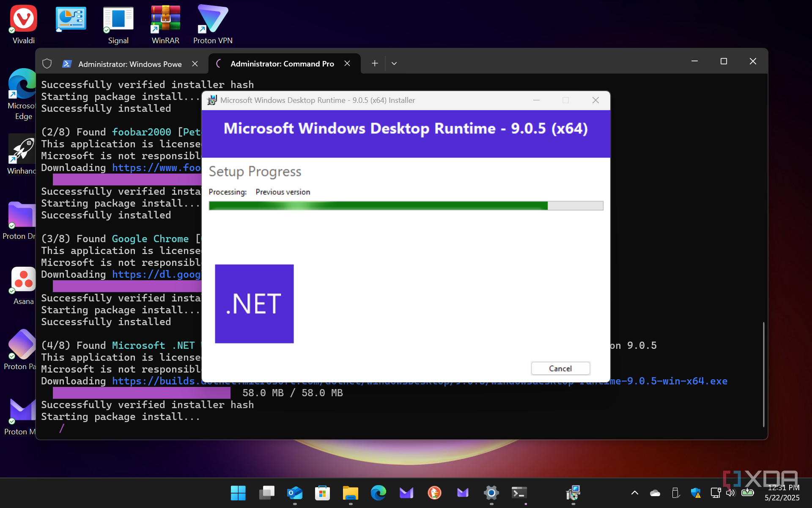Image resolution: width=812 pixels, height=508 pixels.
Task: Open Vivaldi desktop shortcut
Action: pos(24,19)
